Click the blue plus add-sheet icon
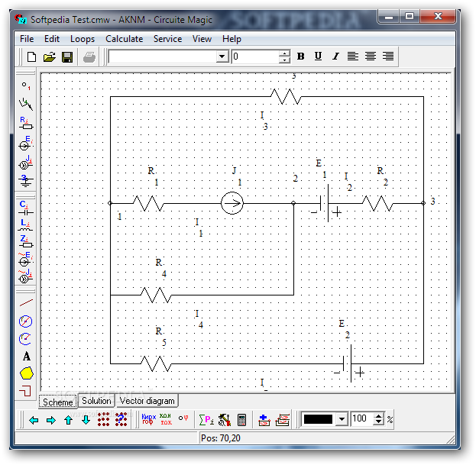 point(264,420)
